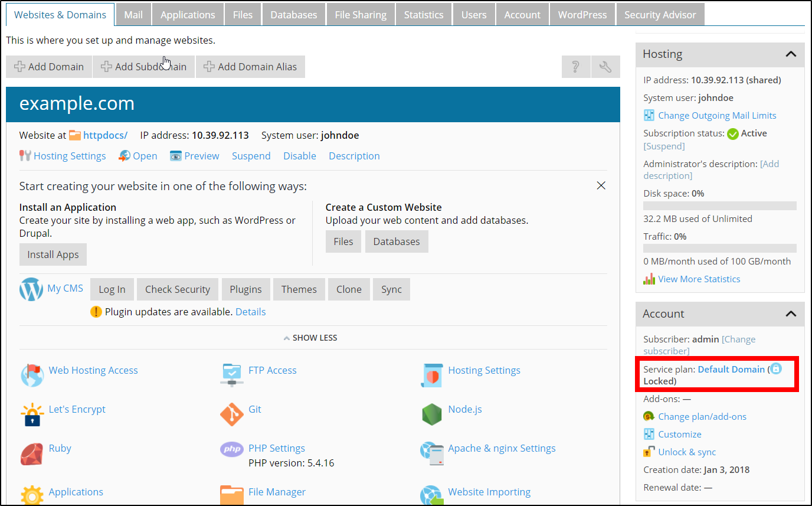Collapse the Account sidebar panel

pyautogui.click(x=791, y=314)
